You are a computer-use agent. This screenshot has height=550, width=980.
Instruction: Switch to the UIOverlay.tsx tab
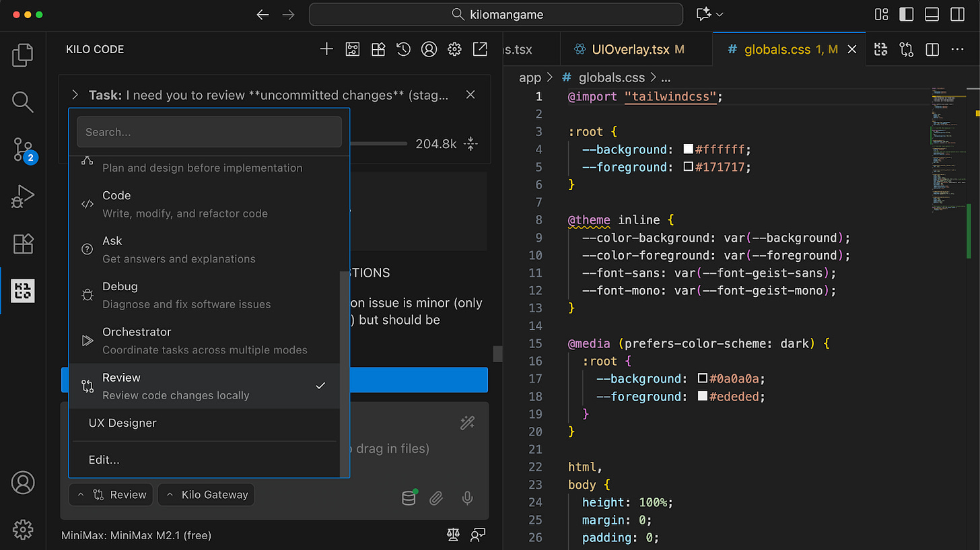click(x=629, y=49)
